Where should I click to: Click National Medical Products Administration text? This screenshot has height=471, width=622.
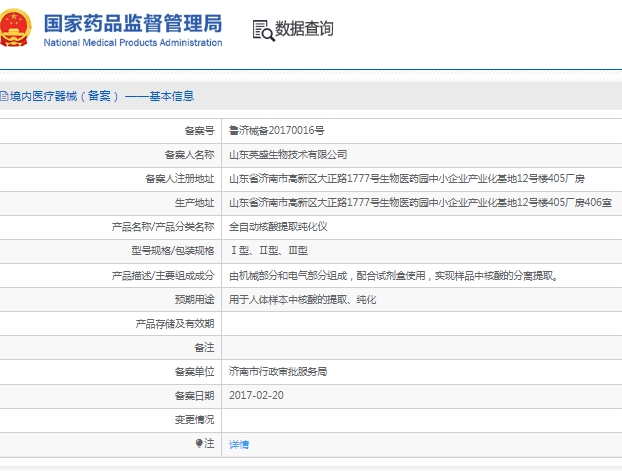133,42
